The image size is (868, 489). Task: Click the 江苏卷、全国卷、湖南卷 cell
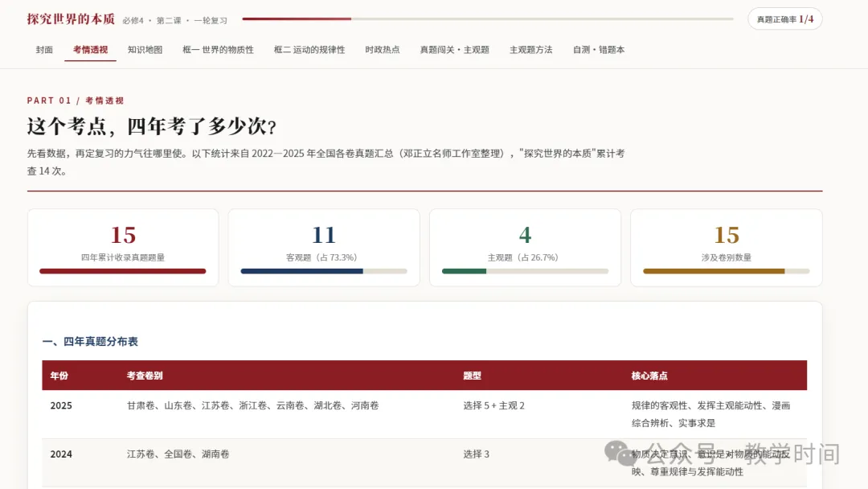(178, 454)
